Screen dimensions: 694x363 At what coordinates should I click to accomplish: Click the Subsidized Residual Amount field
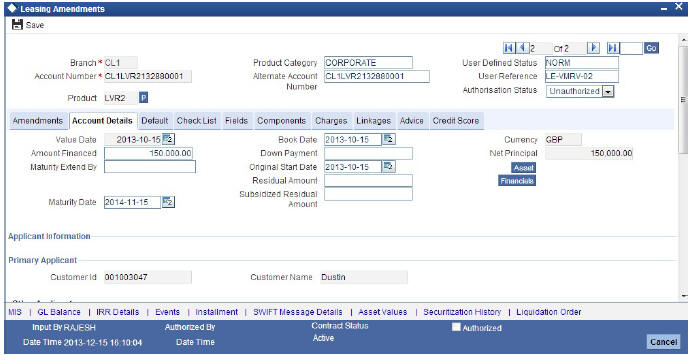coord(368,194)
